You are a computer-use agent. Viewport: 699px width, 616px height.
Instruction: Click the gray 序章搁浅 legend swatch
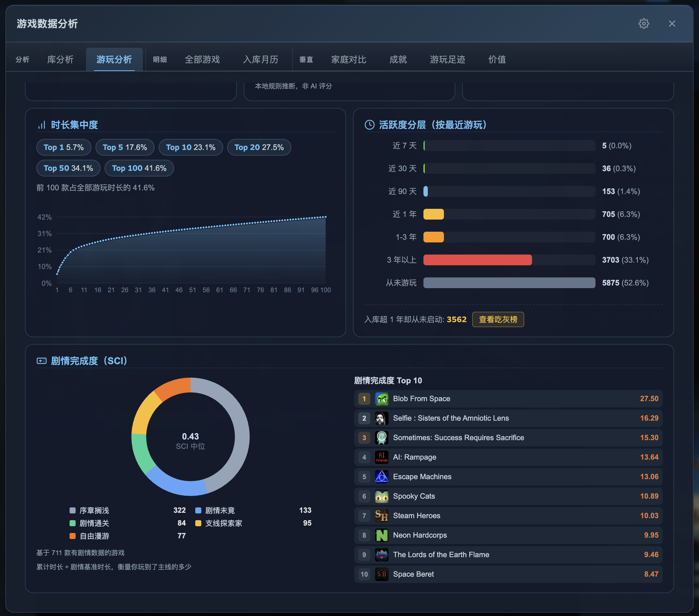tap(73, 511)
